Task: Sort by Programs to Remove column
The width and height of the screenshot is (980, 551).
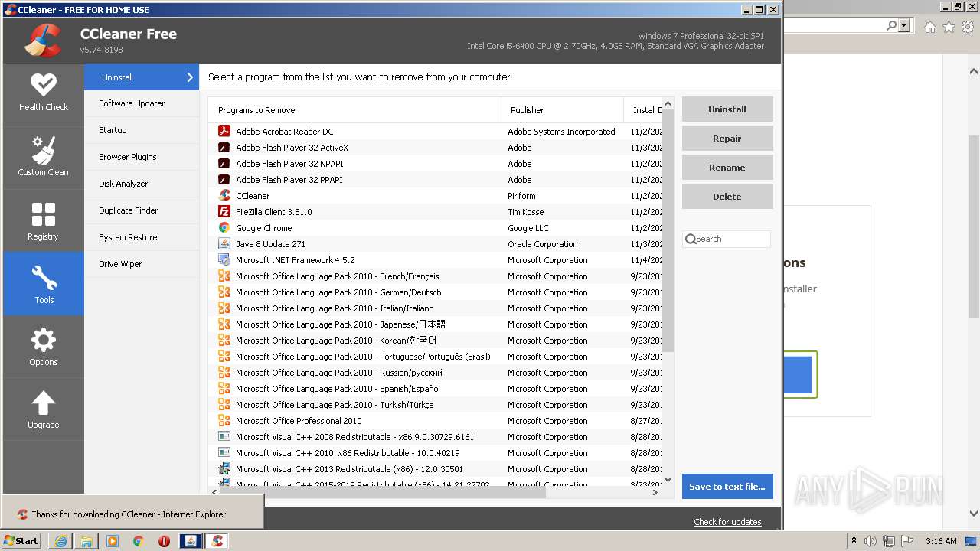Action: coord(354,110)
